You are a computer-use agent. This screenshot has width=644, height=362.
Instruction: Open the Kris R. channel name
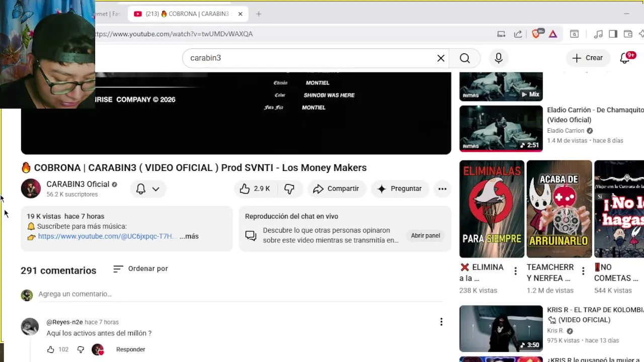point(555,331)
